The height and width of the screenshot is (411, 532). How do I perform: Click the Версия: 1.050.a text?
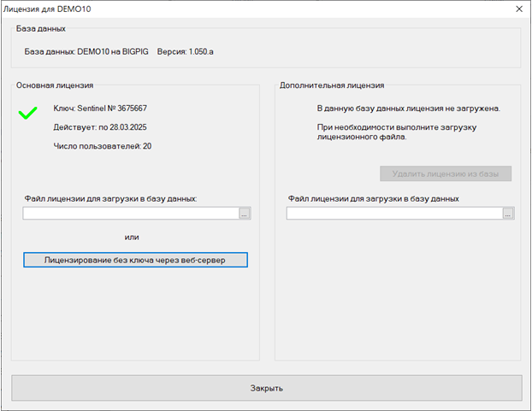click(x=186, y=52)
